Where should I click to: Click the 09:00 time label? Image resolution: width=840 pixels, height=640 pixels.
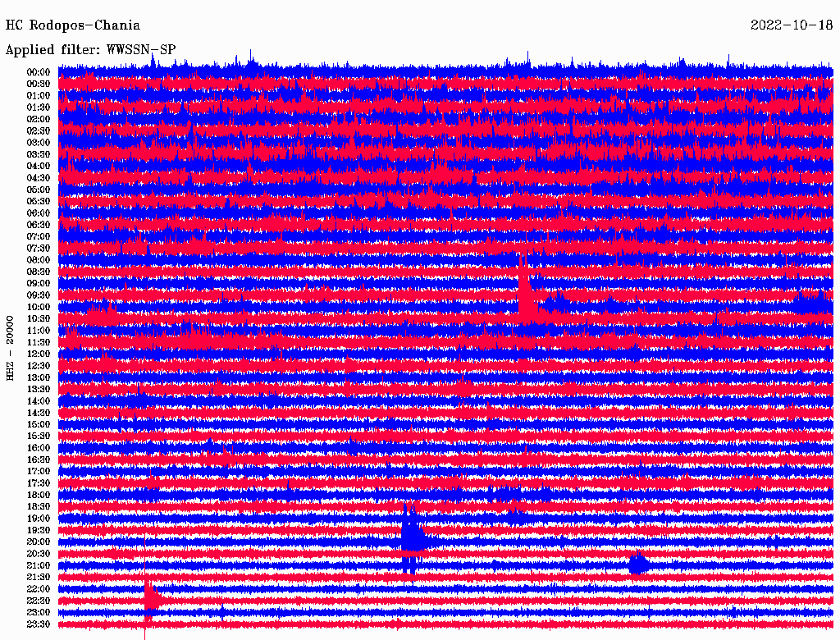coord(39,284)
